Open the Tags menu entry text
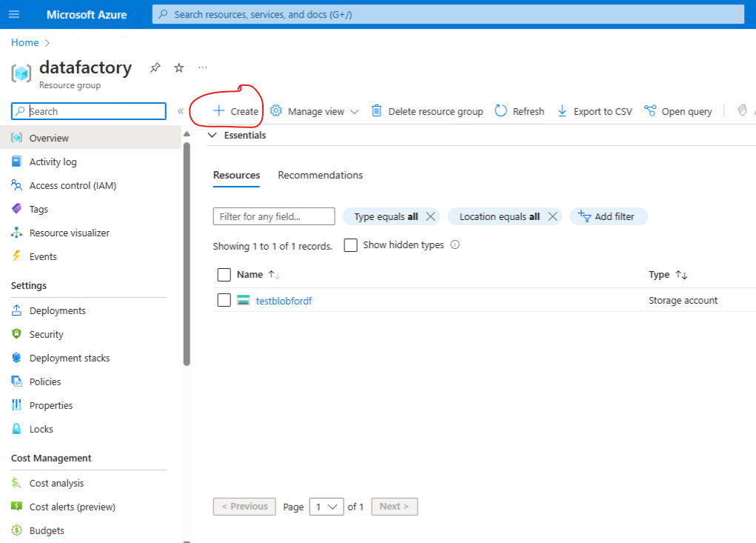 (39, 210)
